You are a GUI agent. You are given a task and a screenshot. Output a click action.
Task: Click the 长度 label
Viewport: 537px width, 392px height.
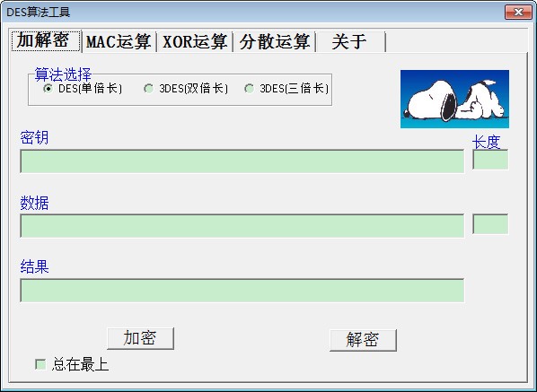(x=487, y=142)
